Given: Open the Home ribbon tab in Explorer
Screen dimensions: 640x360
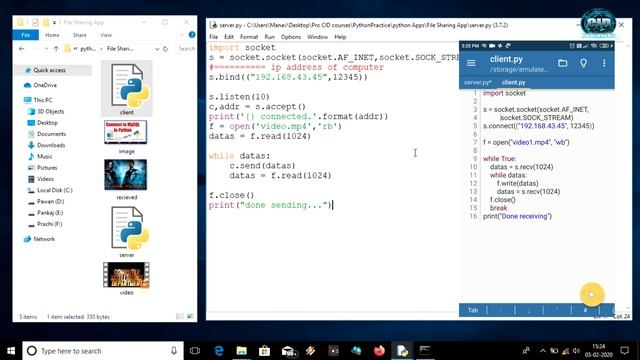Looking at the screenshot, I should point(52,35).
